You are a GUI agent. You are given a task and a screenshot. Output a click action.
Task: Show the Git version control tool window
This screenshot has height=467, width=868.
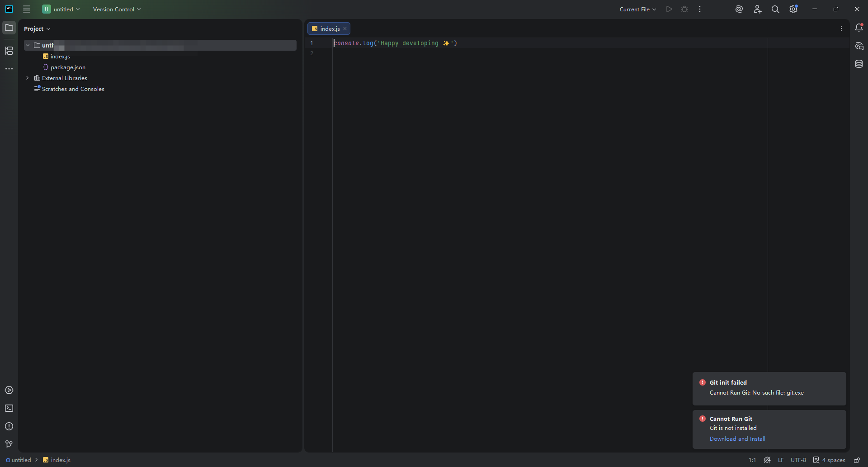(8, 445)
